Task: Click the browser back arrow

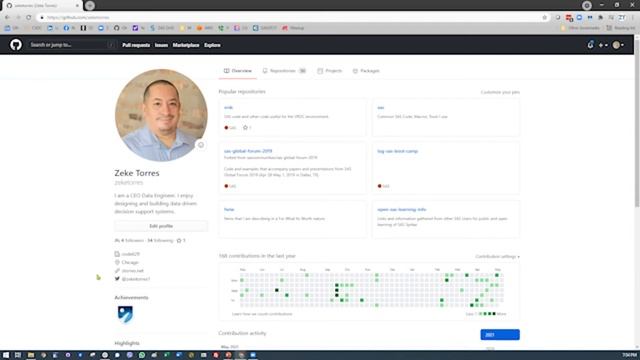Action: tap(7, 18)
